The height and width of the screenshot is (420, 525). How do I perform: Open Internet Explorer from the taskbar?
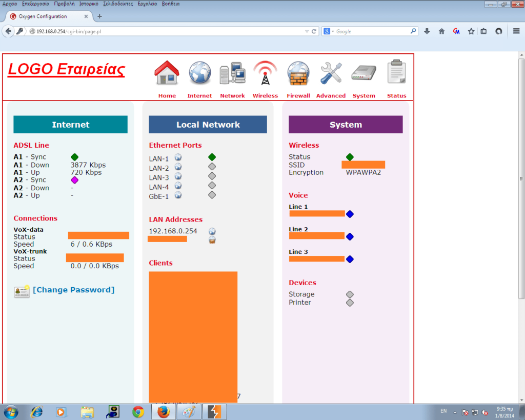tap(36, 412)
